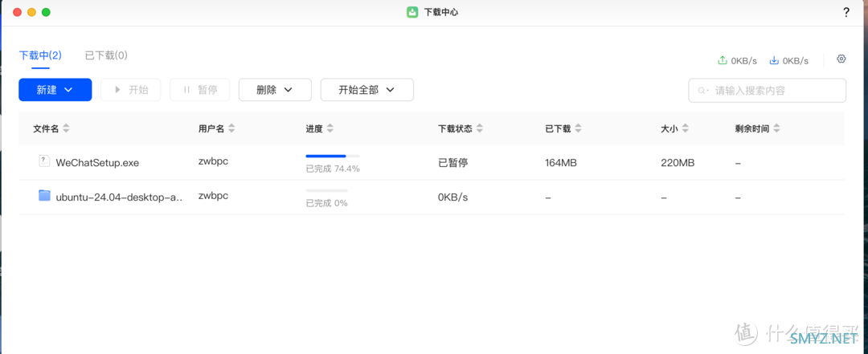The image size is (868, 354).
Task: Click the WeChatSetup.exe progress bar
Action: click(332, 156)
